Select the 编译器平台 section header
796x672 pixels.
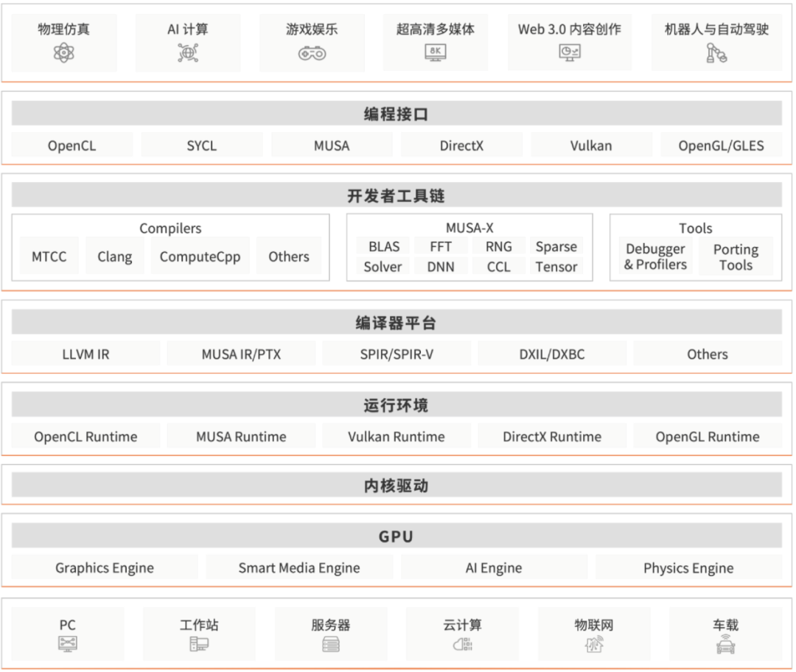pos(397,322)
